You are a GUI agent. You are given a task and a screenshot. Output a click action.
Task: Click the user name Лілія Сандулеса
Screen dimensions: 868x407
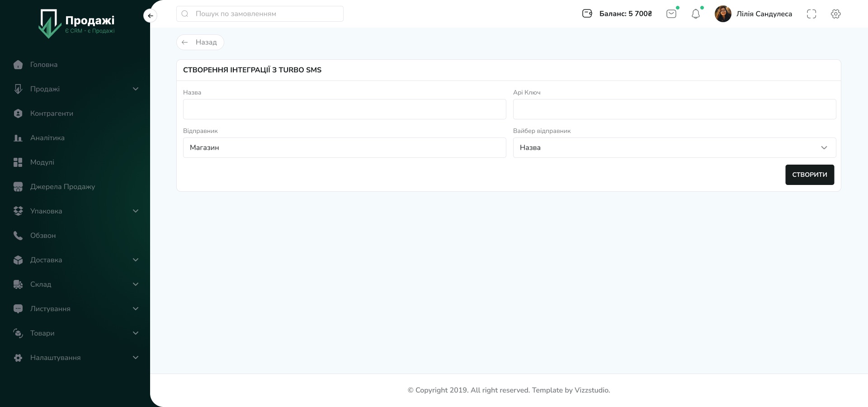[764, 14]
